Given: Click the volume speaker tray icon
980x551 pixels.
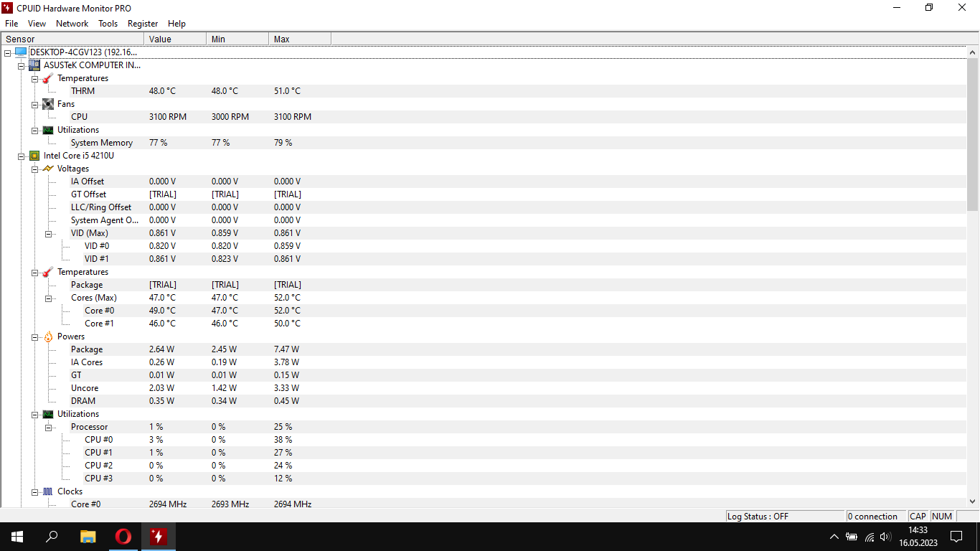Looking at the screenshot, I should (x=885, y=537).
